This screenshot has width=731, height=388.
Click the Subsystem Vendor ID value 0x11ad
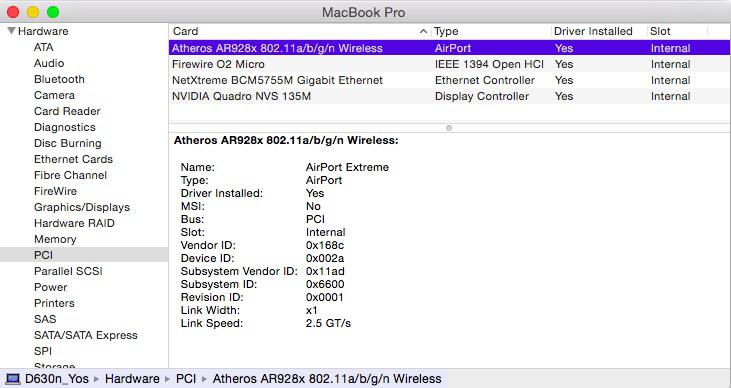click(325, 271)
